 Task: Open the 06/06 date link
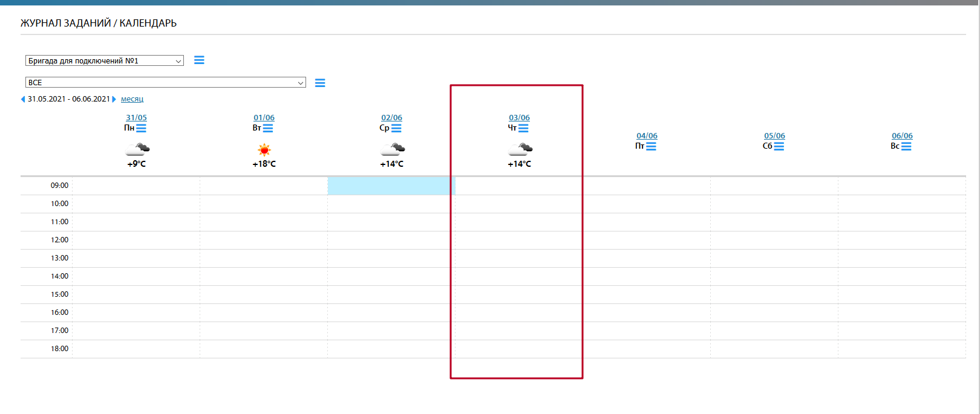tap(902, 136)
